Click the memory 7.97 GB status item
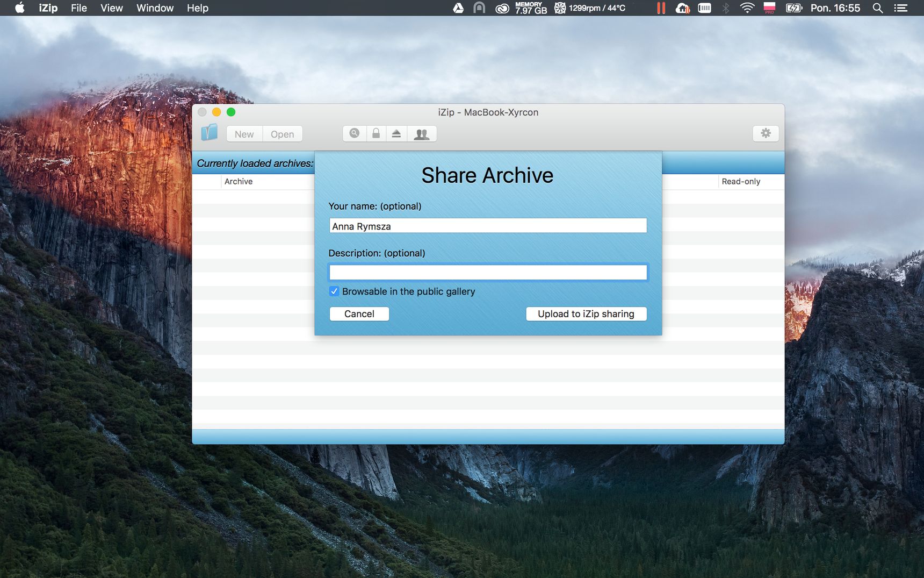Viewport: 924px width, 578px height. [x=531, y=8]
